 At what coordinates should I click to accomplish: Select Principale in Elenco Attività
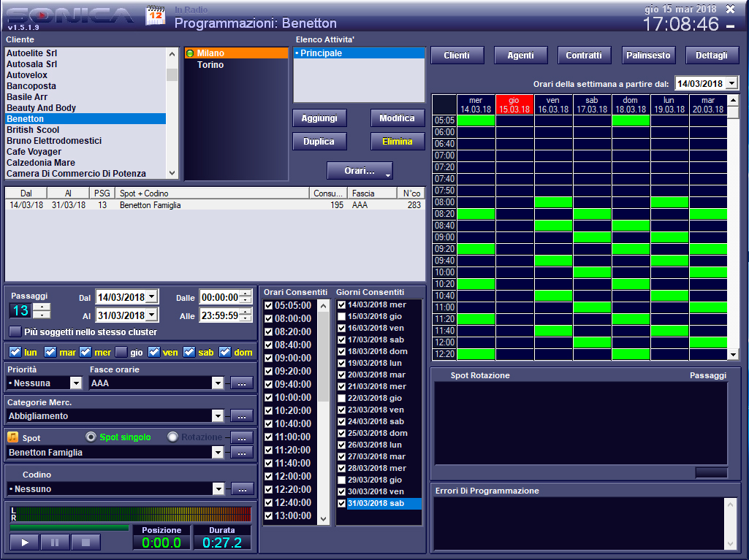pyautogui.click(x=360, y=53)
